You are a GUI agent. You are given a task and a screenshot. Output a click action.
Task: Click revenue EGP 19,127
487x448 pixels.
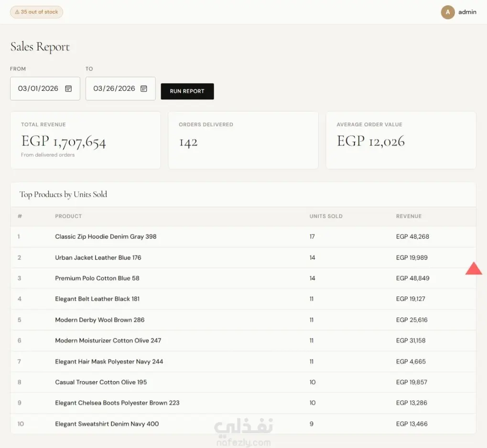tap(411, 299)
